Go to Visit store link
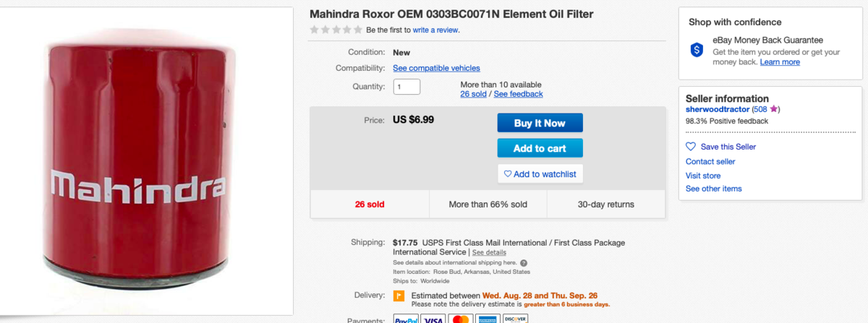Screen dimensions: 868x323 click(x=703, y=176)
